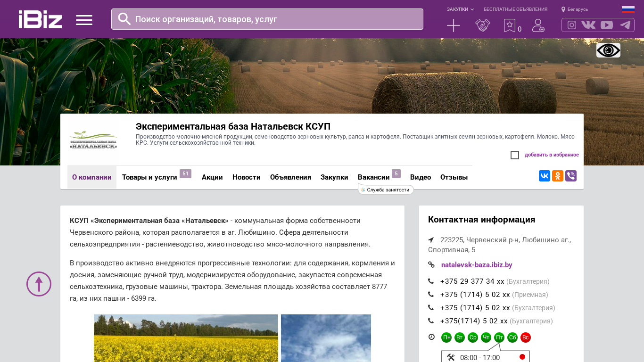Open the VK icon in header
Screen dimensions: 644x362
pos(588,25)
